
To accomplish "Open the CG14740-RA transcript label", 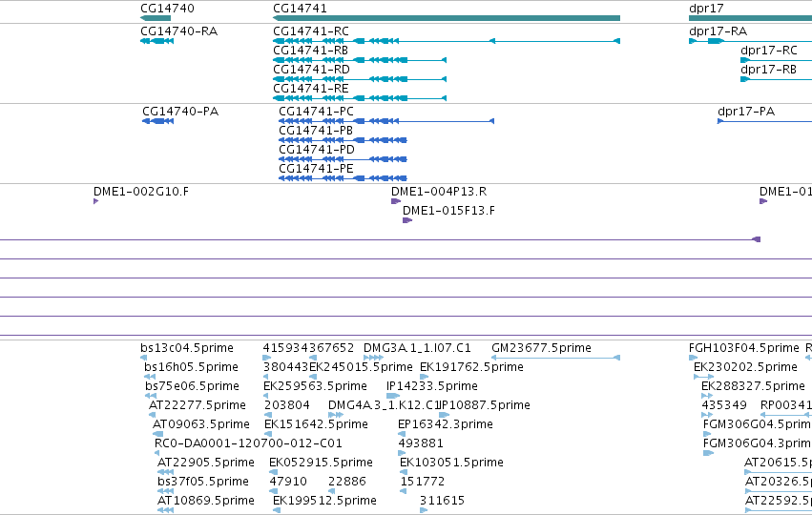I will coord(179,31).
